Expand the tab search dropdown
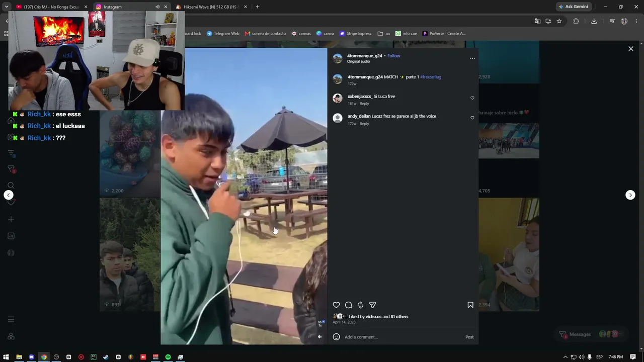The width and height of the screenshot is (644, 362). point(7,7)
